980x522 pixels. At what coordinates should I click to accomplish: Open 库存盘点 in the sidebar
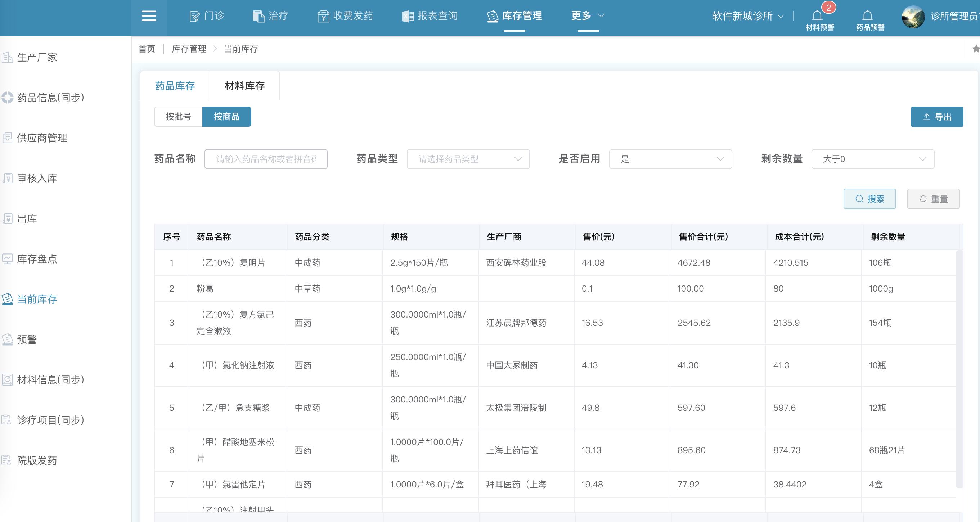[36, 259]
